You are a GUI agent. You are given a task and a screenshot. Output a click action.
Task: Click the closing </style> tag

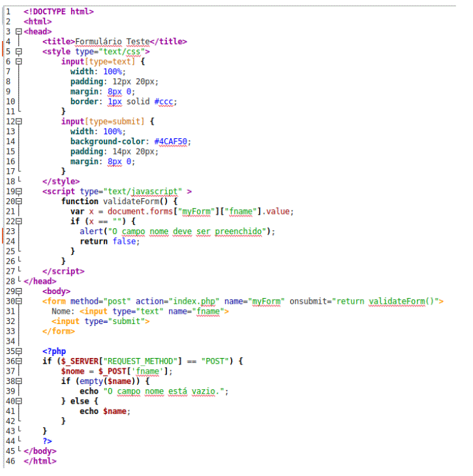coord(61,181)
